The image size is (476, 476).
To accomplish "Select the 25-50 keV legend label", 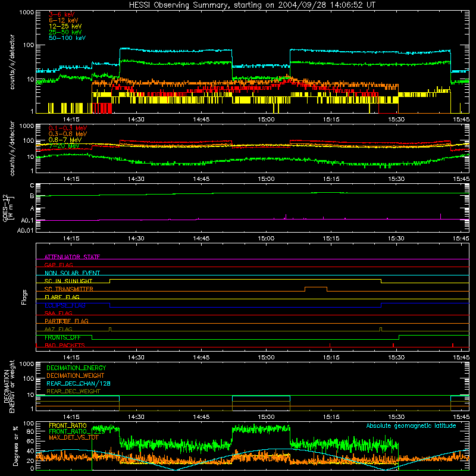I will (x=65, y=32).
